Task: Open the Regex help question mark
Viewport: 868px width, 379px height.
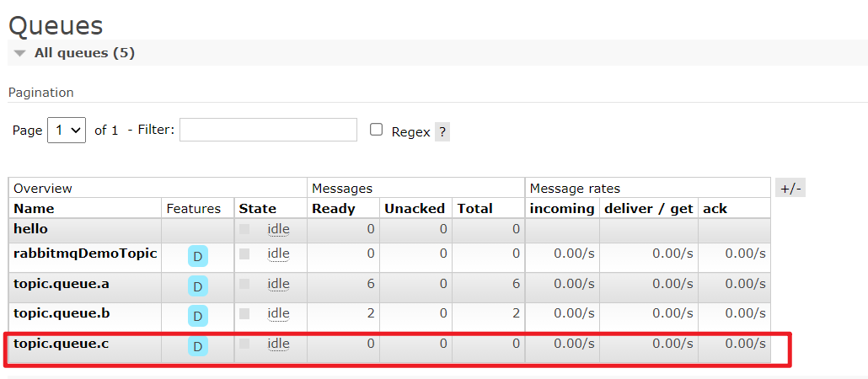Action: coord(442,132)
